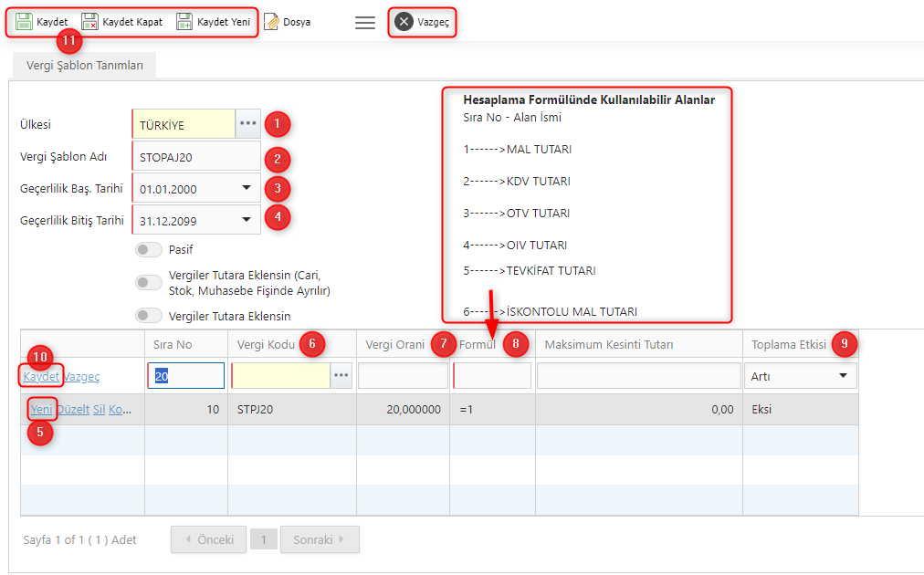This screenshot has height=575, width=924.
Task: Open the Ülkesi lookup ellipsis button
Action: pos(247,124)
